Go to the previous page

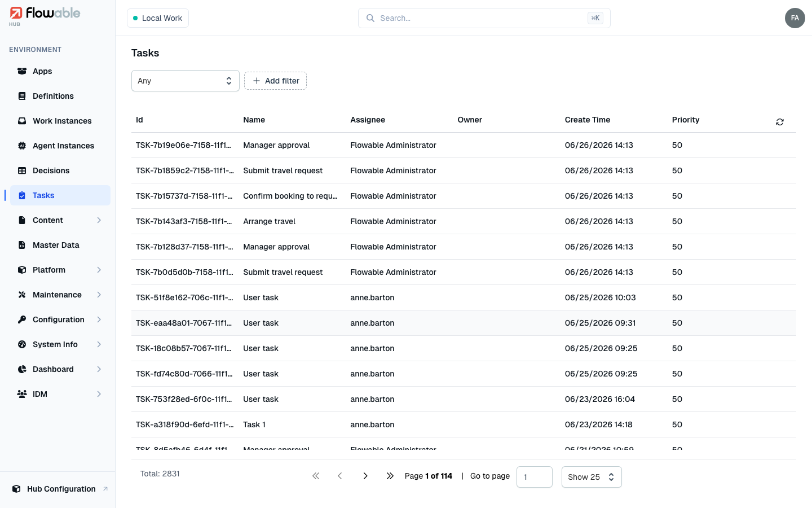(x=340, y=476)
